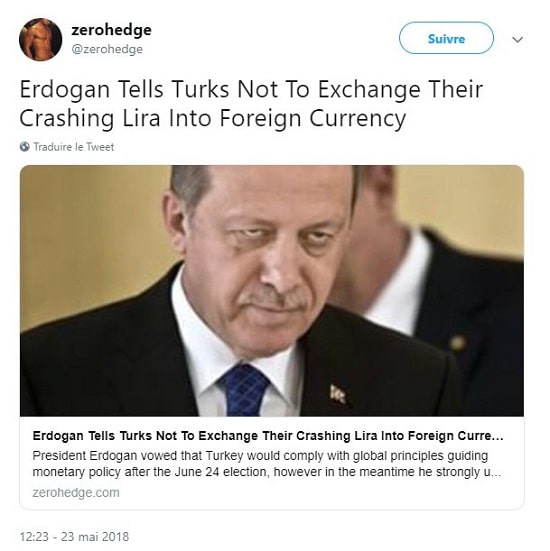
Task: Open the @zerohedge handle
Action: (x=107, y=49)
